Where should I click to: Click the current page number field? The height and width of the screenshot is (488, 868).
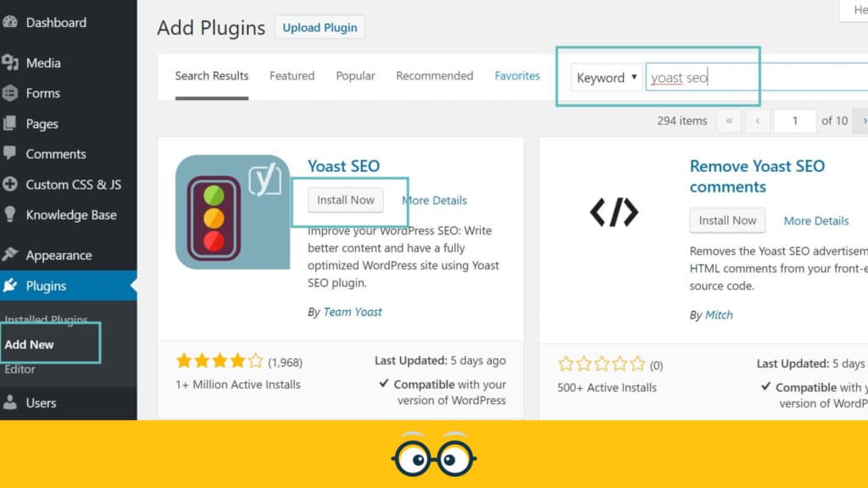795,120
